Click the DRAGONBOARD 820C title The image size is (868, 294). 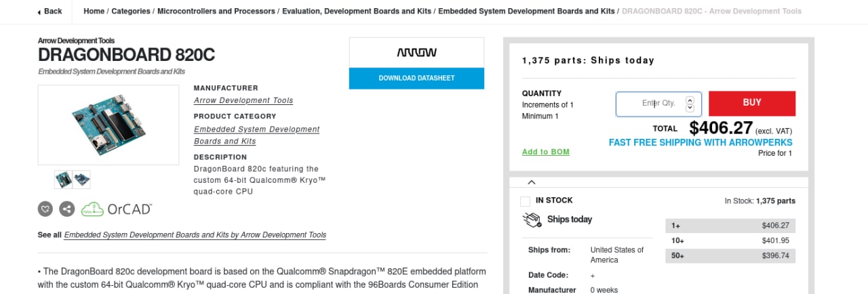(x=126, y=55)
